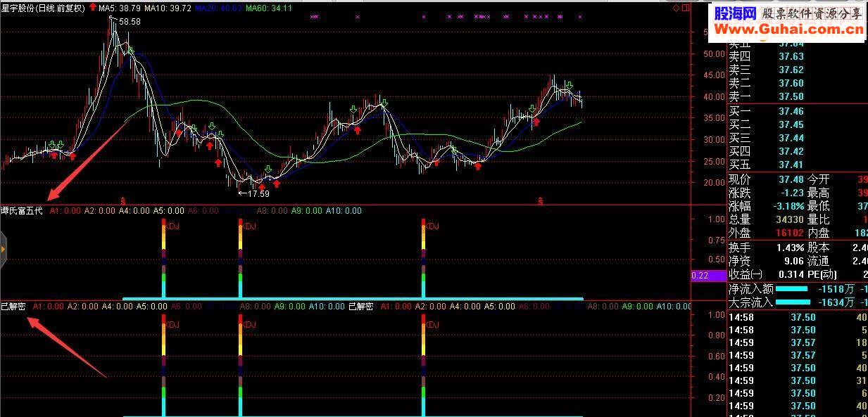Click the MA20: 40.63 indicator label

[x=219, y=8]
